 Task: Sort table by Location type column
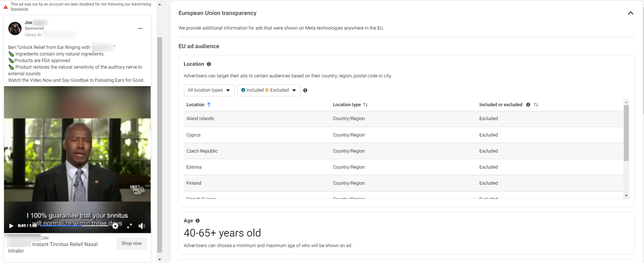coord(350,105)
